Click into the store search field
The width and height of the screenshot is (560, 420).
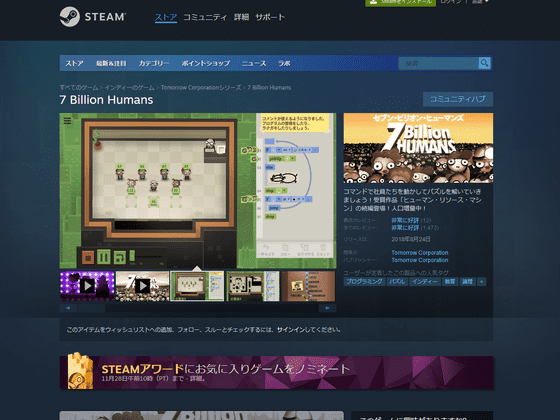click(x=438, y=63)
